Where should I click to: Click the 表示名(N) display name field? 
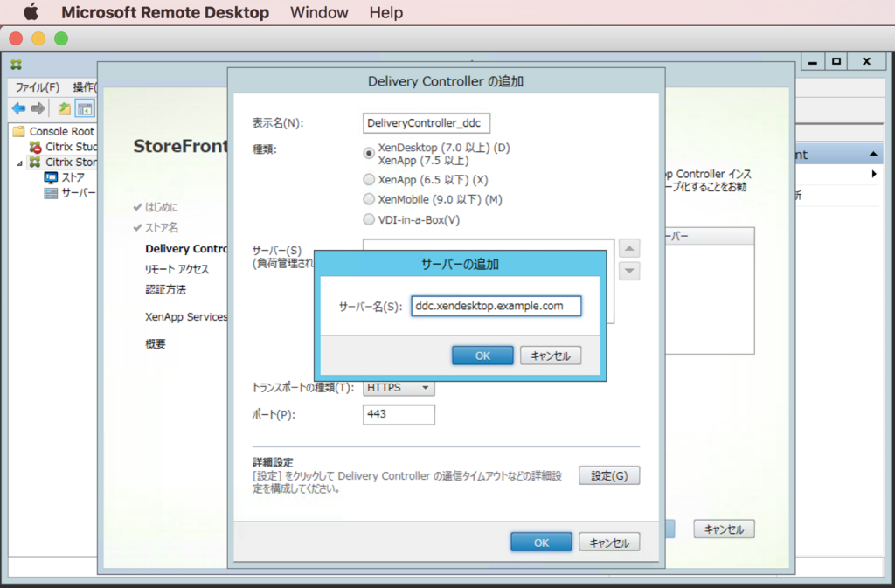(x=426, y=123)
